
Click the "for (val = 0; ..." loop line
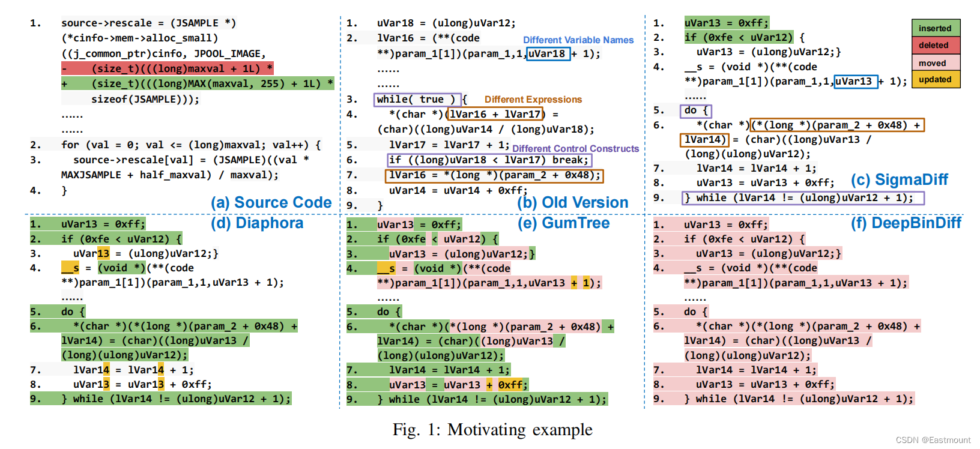(x=191, y=145)
